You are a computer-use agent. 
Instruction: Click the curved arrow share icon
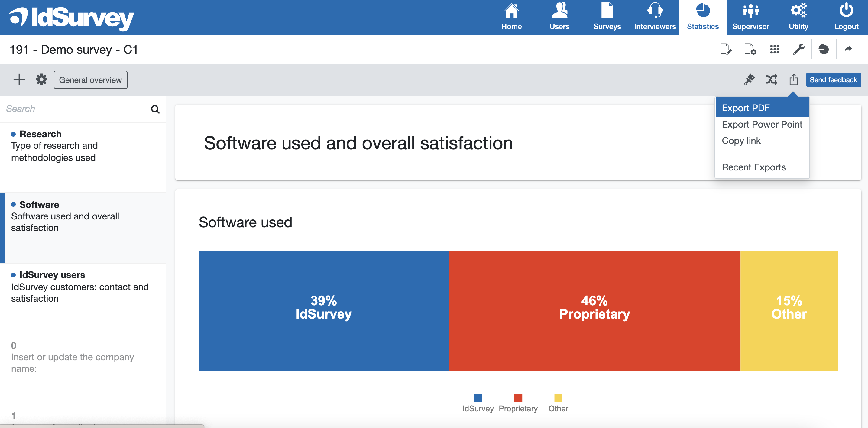(848, 49)
